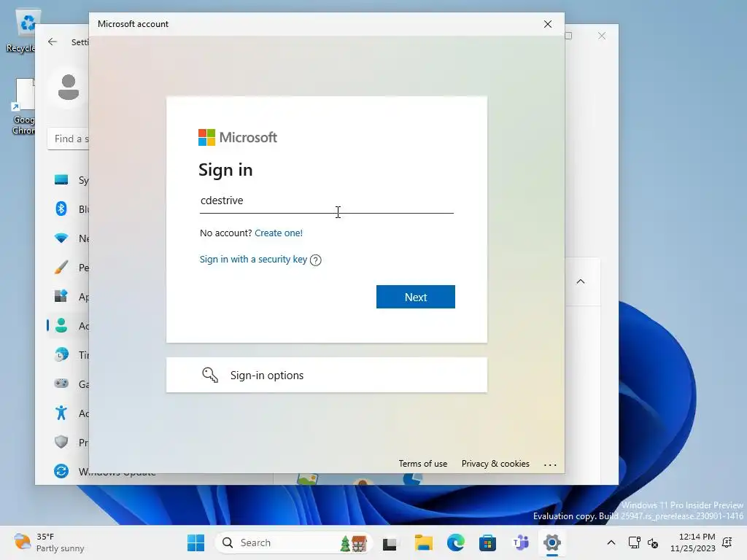Select the Accounts person icon in the Settings sidebar
Image resolution: width=747 pixels, height=560 pixels.
(x=61, y=325)
